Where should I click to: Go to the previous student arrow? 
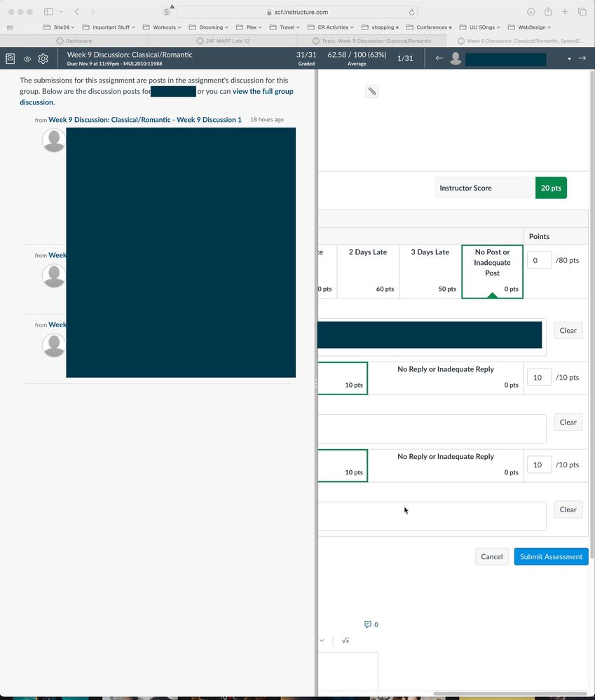click(x=439, y=58)
